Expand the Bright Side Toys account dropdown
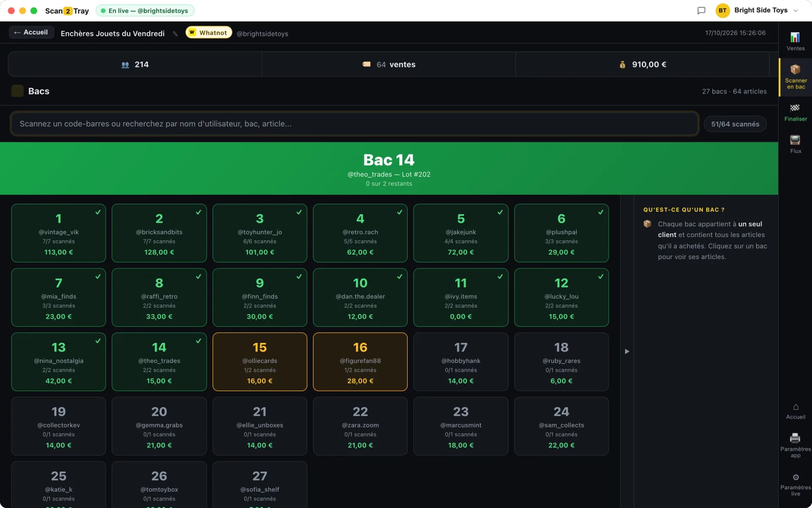Screen dimensions: 812x508 click(x=796, y=11)
